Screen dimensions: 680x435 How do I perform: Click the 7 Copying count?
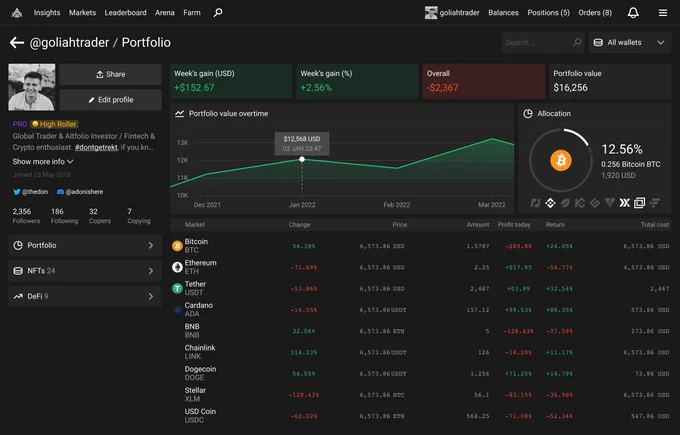click(139, 216)
